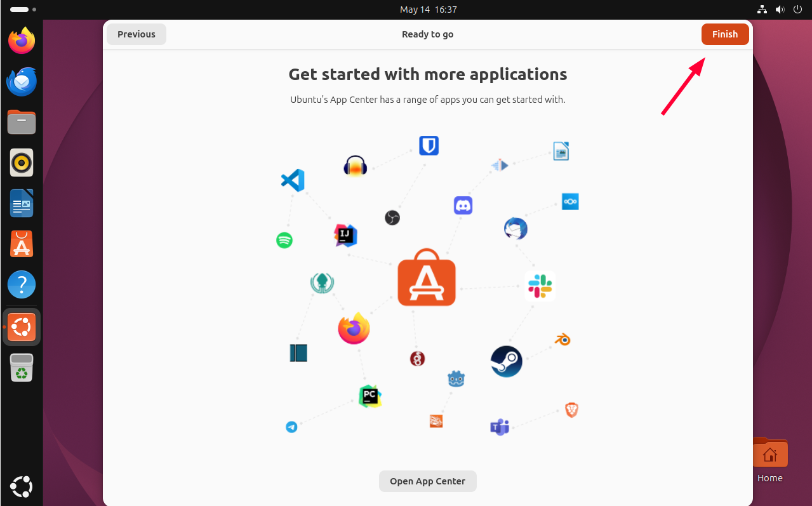Image resolution: width=812 pixels, height=506 pixels.
Task: Open App Center from the dock
Action: click(22, 244)
